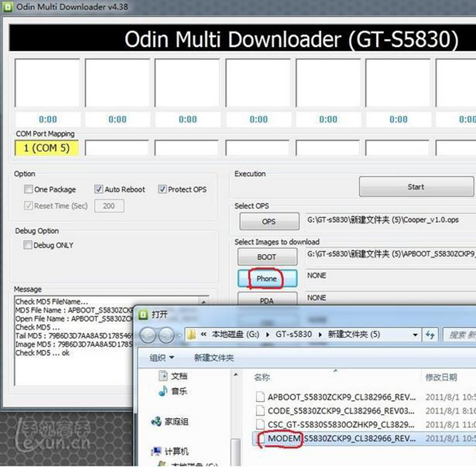
Task: Click the 新建文件夹 toolbar button
Action: 214,358
